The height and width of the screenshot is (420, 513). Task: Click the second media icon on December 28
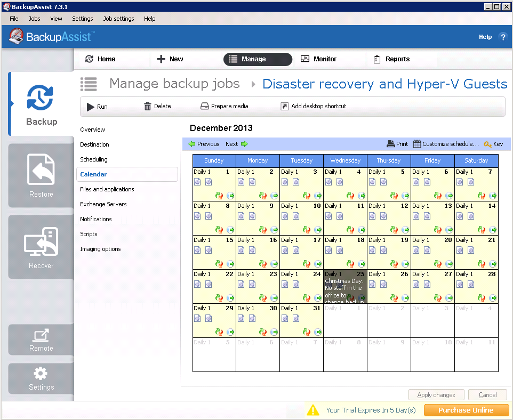coord(471,284)
